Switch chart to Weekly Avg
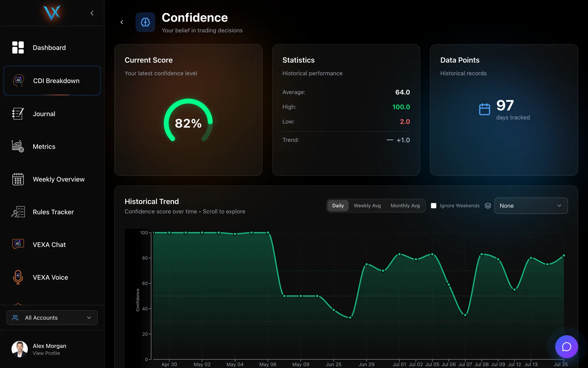 click(x=367, y=206)
